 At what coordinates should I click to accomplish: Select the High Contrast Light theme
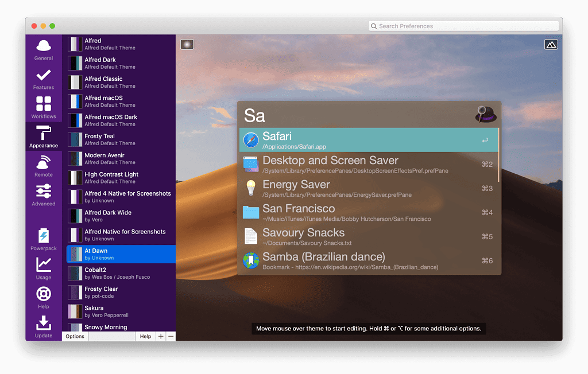[x=121, y=178]
